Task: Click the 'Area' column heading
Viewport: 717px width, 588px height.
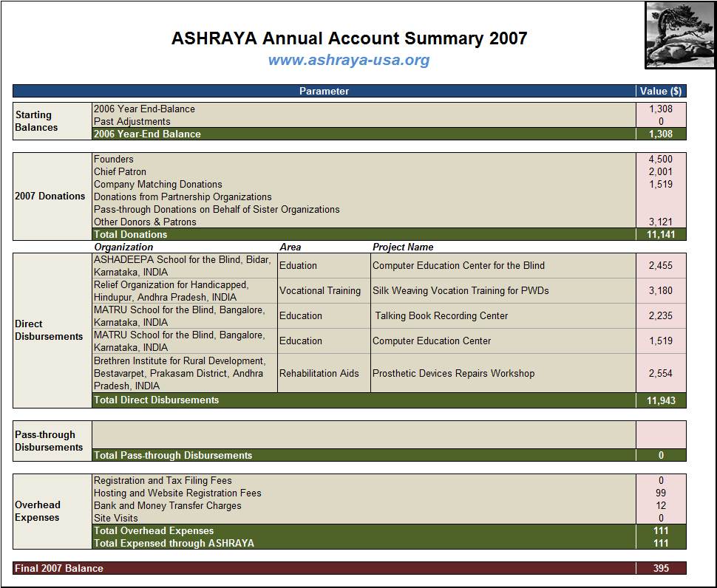Action: (290, 247)
